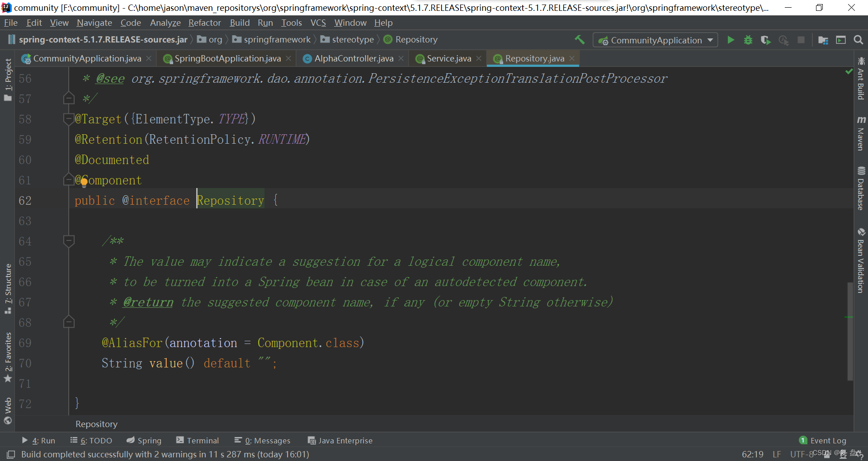The image size is (868, 461).
Task: Click the intention lightbulb on line 61
Action: pyautogui.click(x=84, y=183)
